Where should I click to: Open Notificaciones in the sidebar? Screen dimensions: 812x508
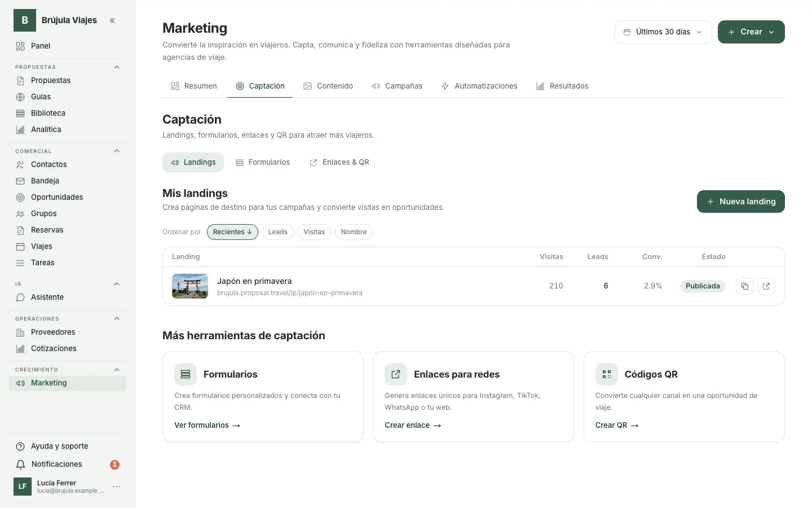point(68,464)
